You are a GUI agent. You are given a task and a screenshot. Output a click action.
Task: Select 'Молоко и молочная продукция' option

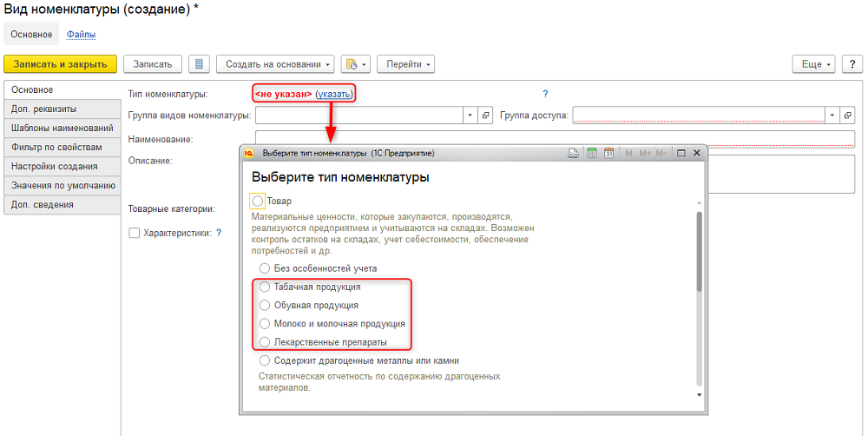click(265, 324)
